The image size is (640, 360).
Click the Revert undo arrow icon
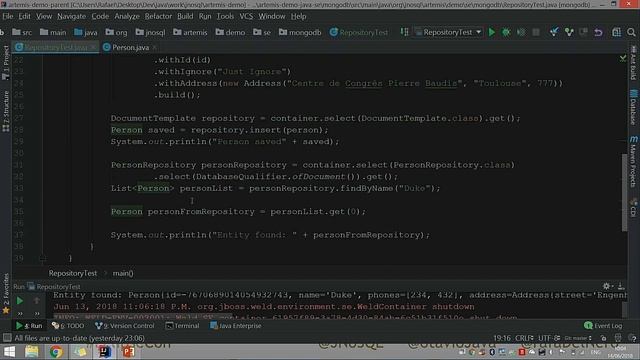tap(598, 32)
